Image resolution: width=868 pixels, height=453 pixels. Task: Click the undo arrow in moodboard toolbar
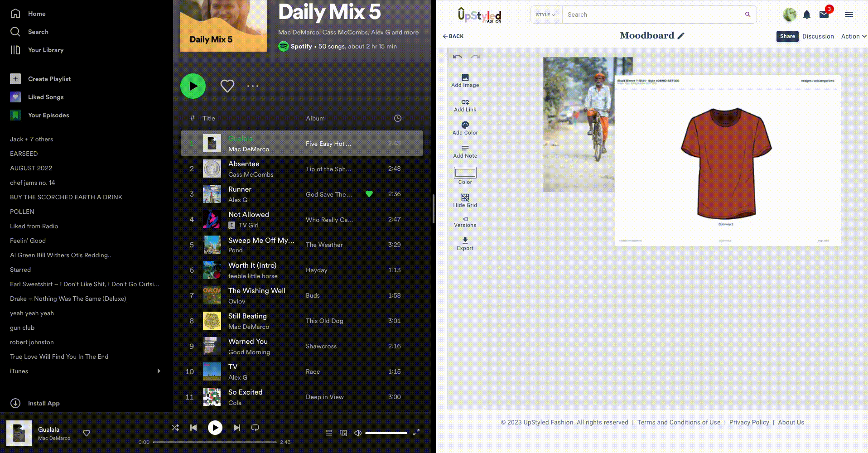tap(457, 57)
